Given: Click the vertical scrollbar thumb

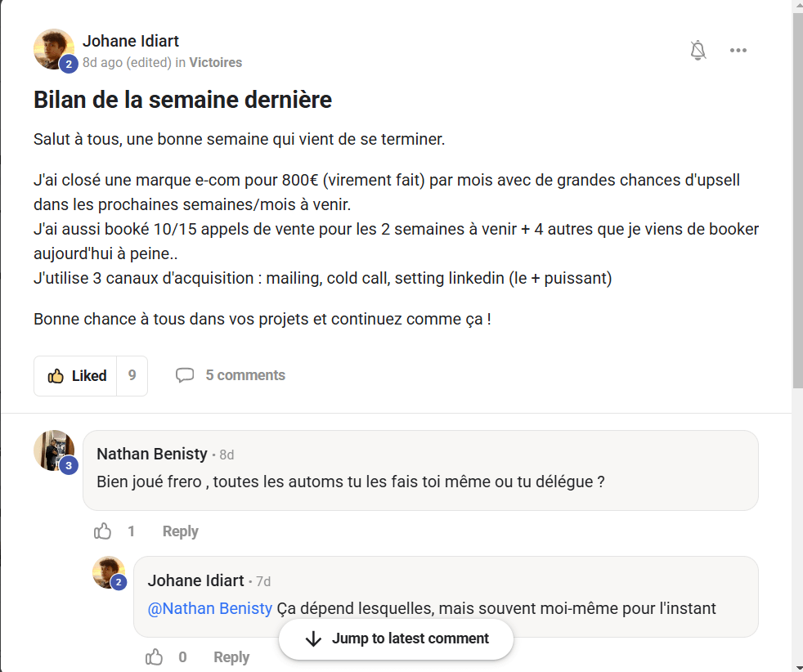Looking at the screenshot, I should point(797,196).
